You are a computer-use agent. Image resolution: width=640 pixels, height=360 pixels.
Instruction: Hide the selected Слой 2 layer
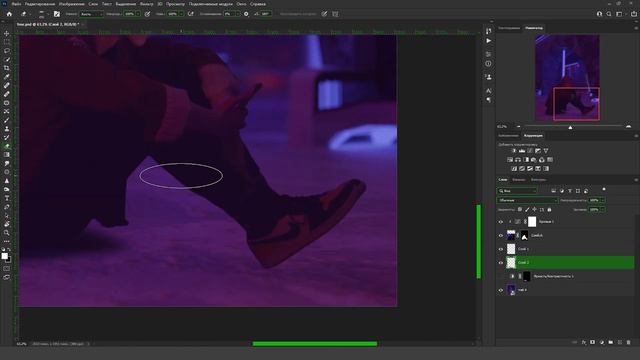(501, 263)
